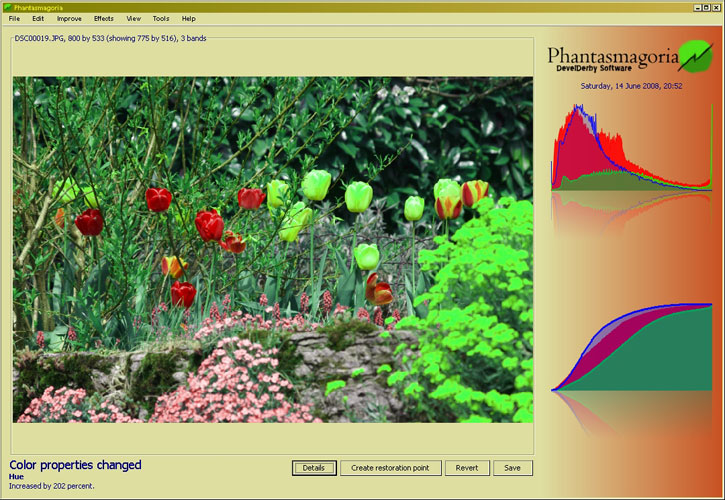Show the View menu
Viewport: 725px width, 500px height.
click(133, 19)
